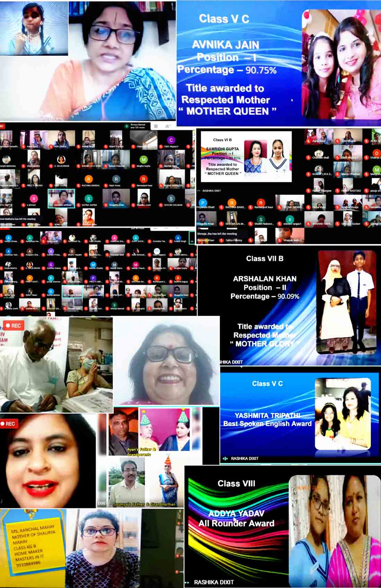Image resolution: width=381 pixels, height=588 pixels.
Task: Select Dhairya's orange D avatar
Action: tap(376, 153)
